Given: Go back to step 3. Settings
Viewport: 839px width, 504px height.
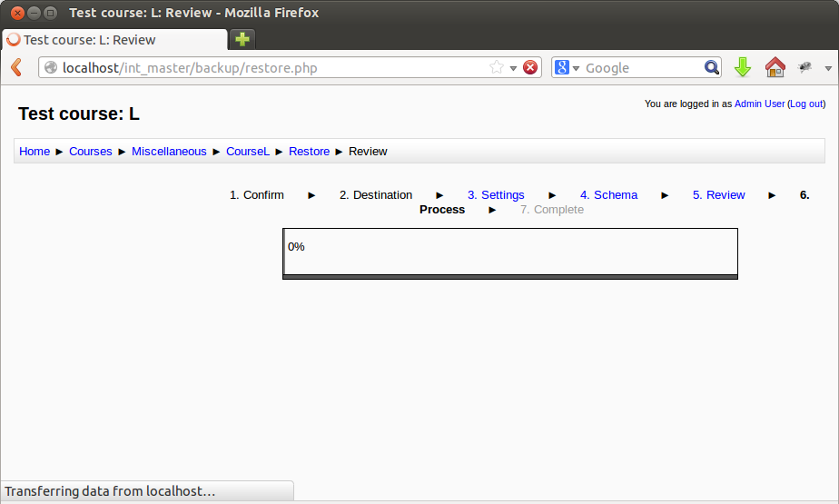Looking at the screenshot, I should tap(496, 194).
